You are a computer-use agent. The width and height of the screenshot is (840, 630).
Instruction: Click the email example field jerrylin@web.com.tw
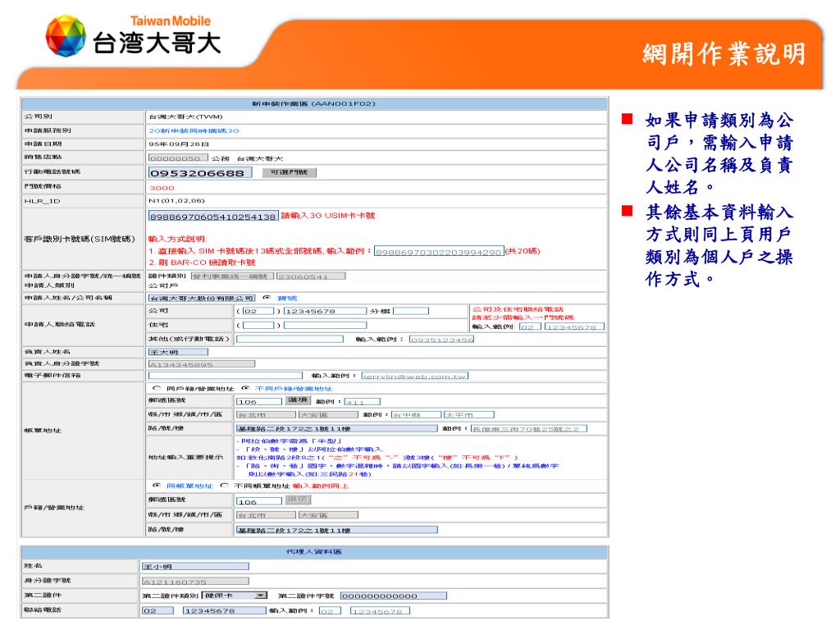coord(415,376)
